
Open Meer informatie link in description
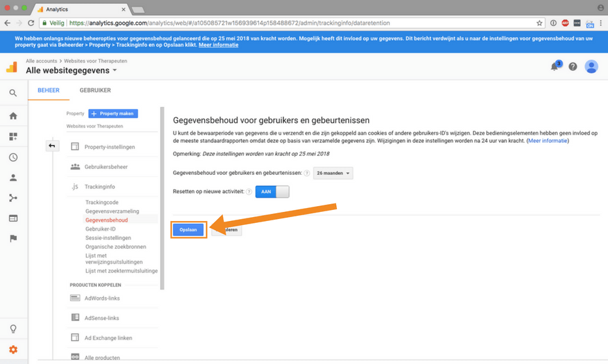click(x=548, y=140)
